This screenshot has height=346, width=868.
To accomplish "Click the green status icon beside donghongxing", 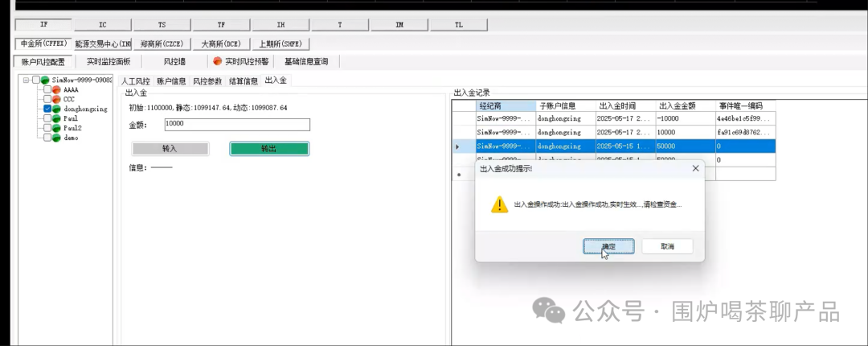I will pos(57,109).
